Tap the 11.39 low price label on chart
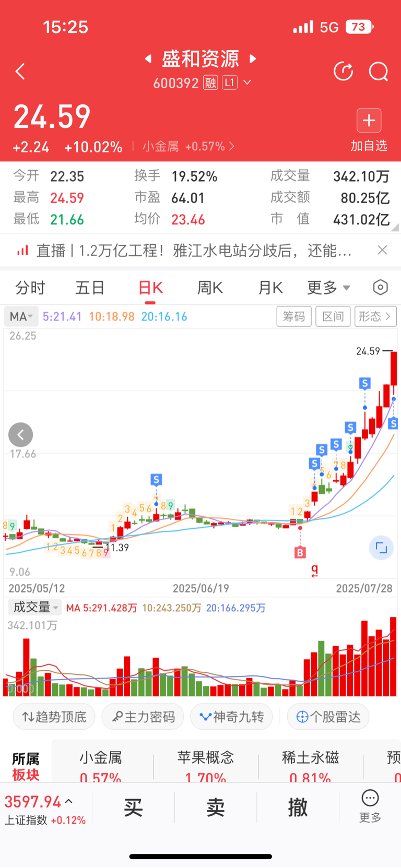401x868 pixels. point(116,548)
